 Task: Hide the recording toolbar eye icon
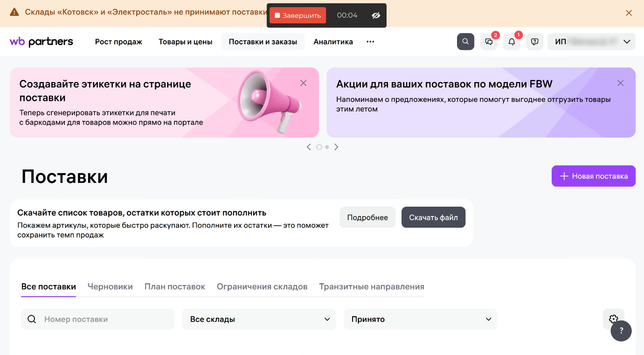(376, 15)
